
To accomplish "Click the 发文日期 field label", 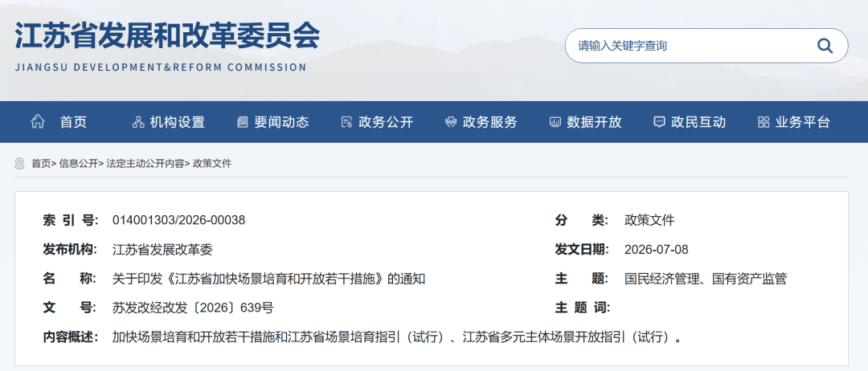I will (583, 250).
